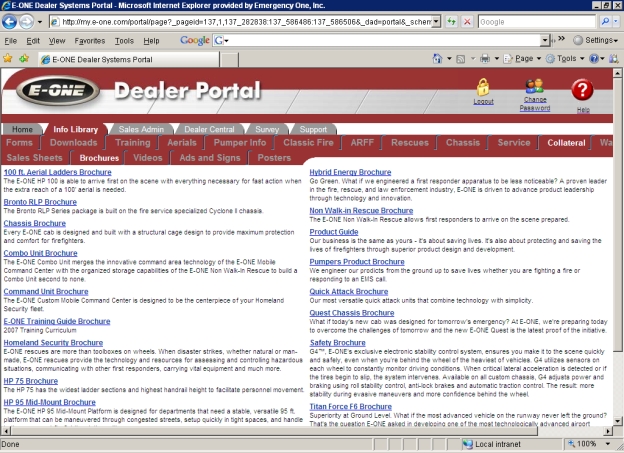Open the search provider dropdown arrow
The height and width of the screenshot is (453, 624).
(x=616, y=21)
